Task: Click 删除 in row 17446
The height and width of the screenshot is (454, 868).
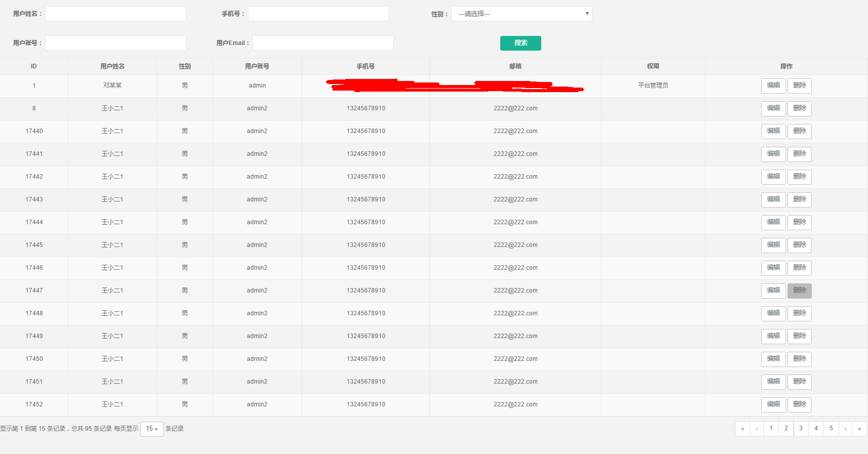Action: 800,268
